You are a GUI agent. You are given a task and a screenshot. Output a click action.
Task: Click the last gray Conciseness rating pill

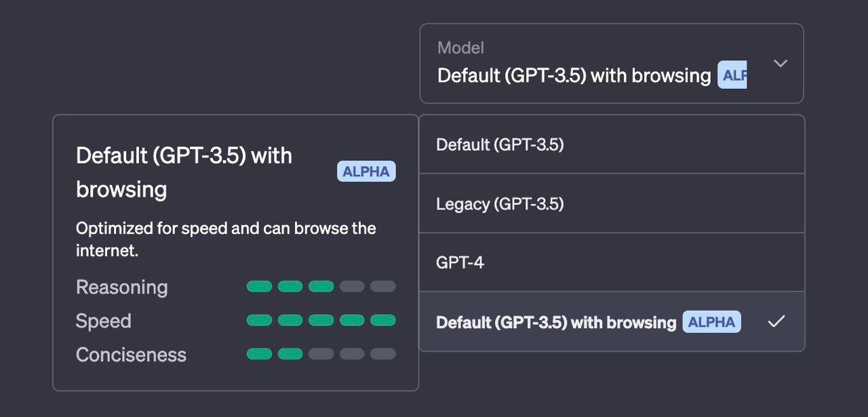click(383, 354)
